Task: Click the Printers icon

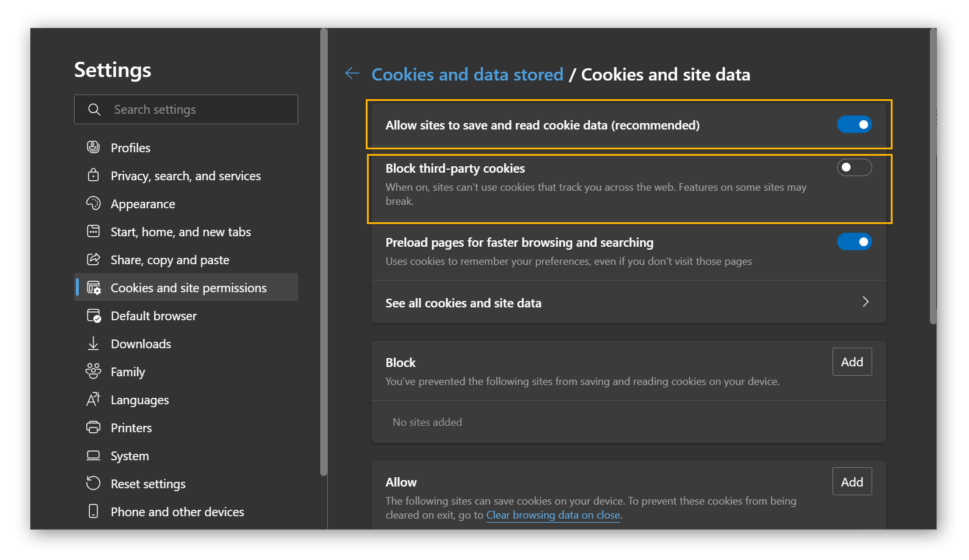Action: tap(93, 427)
